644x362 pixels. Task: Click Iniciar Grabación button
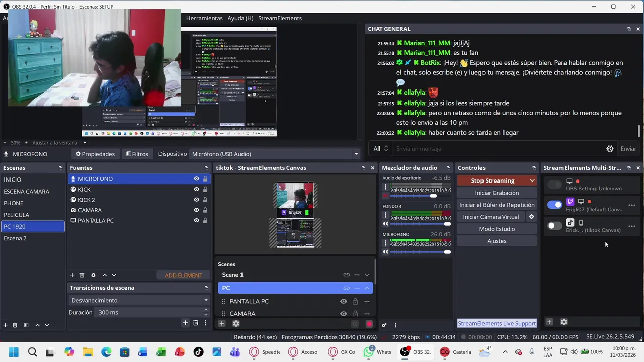click(497, 193)
